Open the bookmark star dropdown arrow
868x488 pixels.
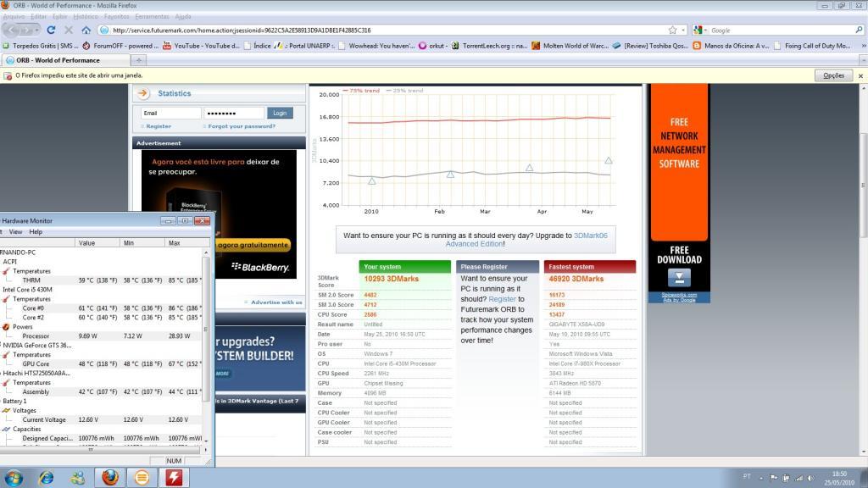click(x=683, y=30)
